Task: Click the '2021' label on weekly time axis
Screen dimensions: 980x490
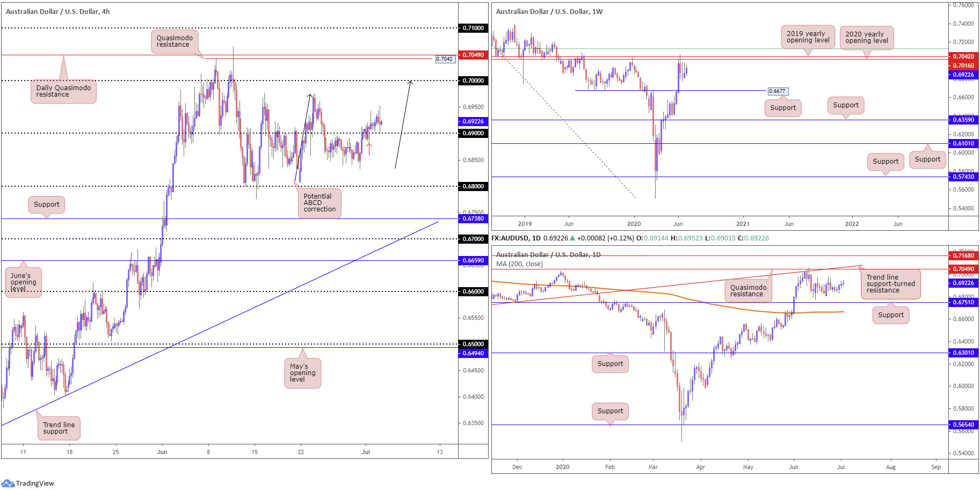Action: click(x=743, y=224)
